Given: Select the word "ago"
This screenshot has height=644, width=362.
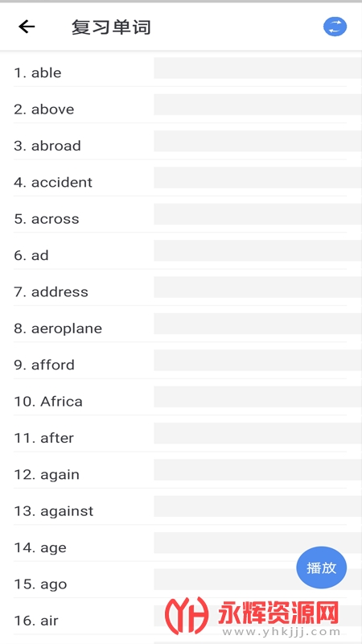Looking at the screenshot, I should click(53, 584).
